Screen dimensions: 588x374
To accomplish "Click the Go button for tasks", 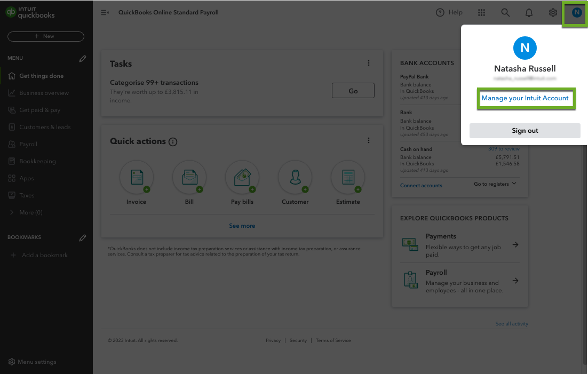I will 353,91.
